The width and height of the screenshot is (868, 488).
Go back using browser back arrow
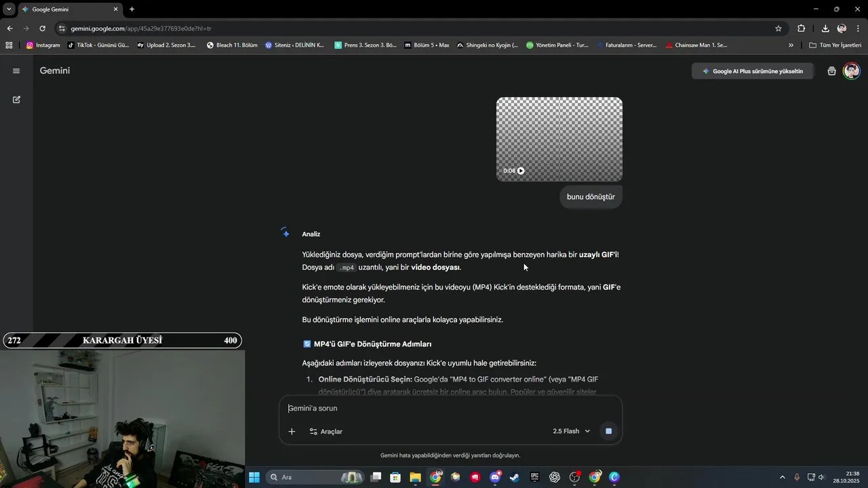(x=9, y=28)
